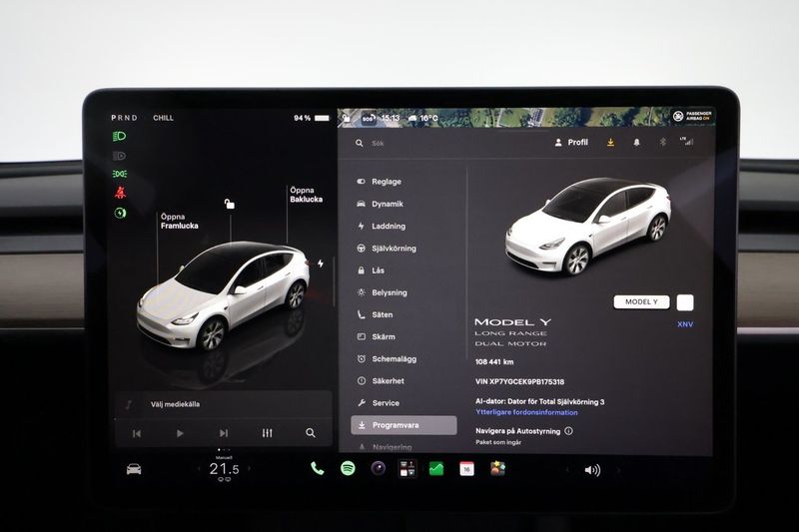The image size is (799, 532).
Task: Tap the dimmed high-beam indicator icon
Action: coord(119,156)
